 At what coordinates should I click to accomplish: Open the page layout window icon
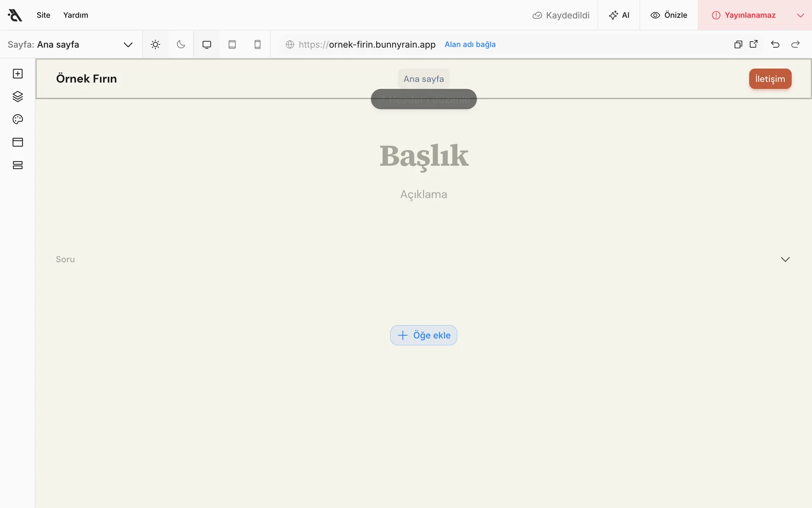click(x=18, y=142)
